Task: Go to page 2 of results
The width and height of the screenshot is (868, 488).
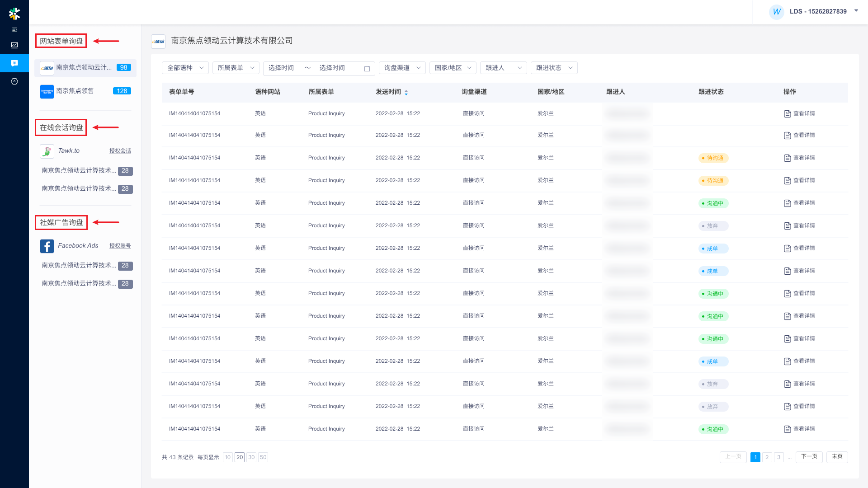Action: point(767,457)
